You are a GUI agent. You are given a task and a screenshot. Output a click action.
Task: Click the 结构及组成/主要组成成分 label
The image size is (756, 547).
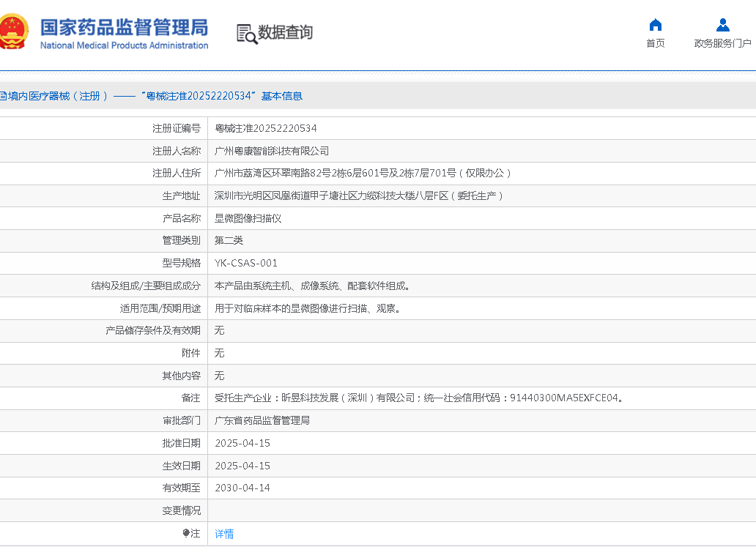click(146, 286)
